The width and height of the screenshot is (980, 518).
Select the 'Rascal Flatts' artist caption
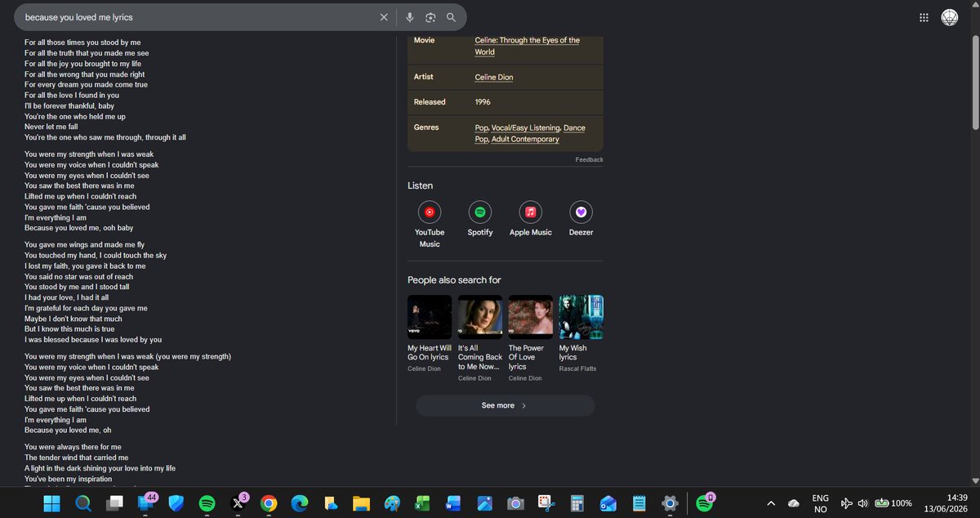tap(577, 368)
